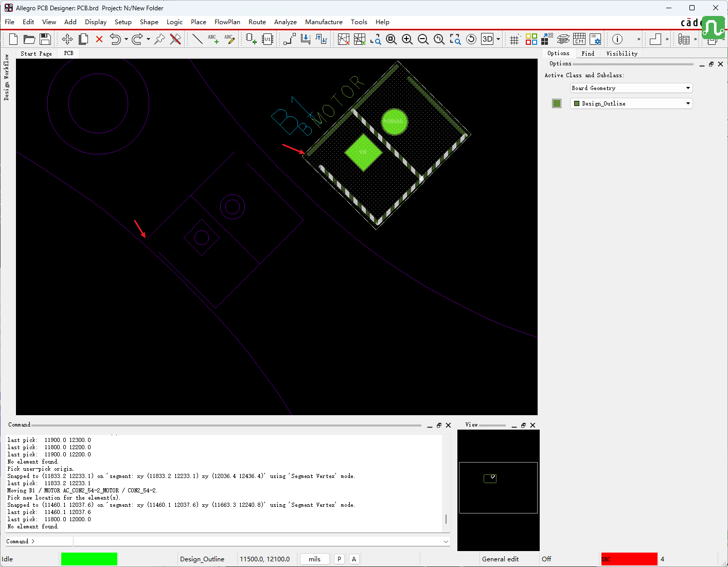Activate the Add Line tool

pyautogui.click(x=197, y=39)
